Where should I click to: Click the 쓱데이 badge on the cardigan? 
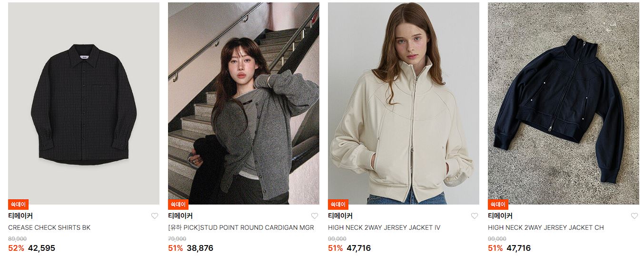point(178,205)
